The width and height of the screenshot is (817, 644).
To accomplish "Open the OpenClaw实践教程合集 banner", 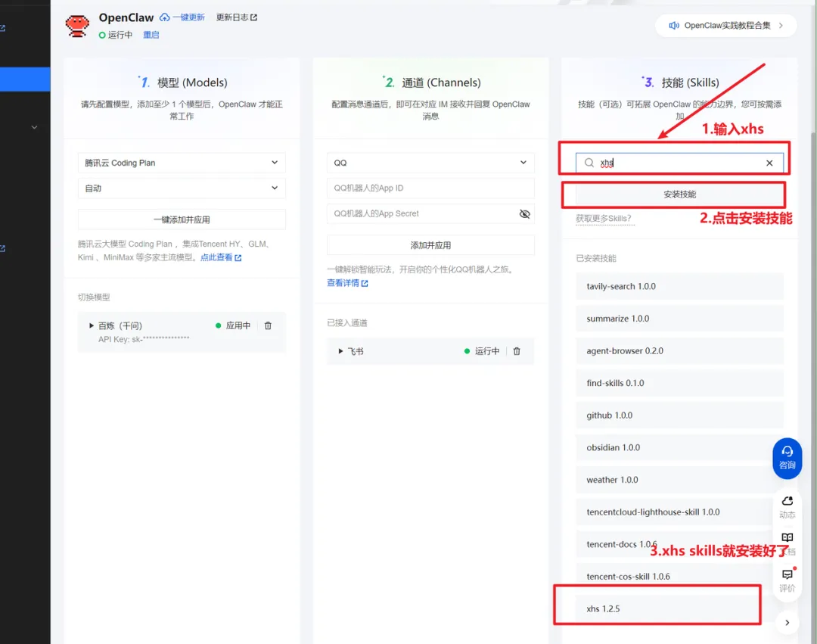I will point(725,26).
